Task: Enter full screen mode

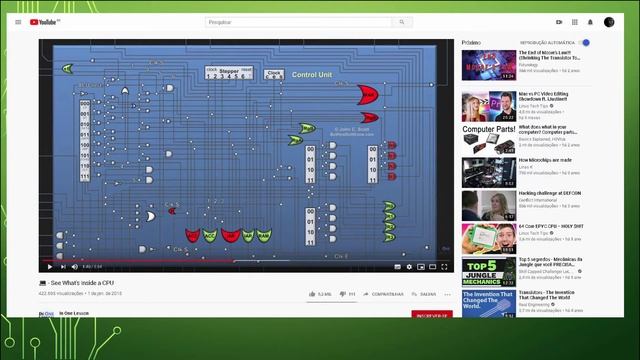Action: (444, 267)
